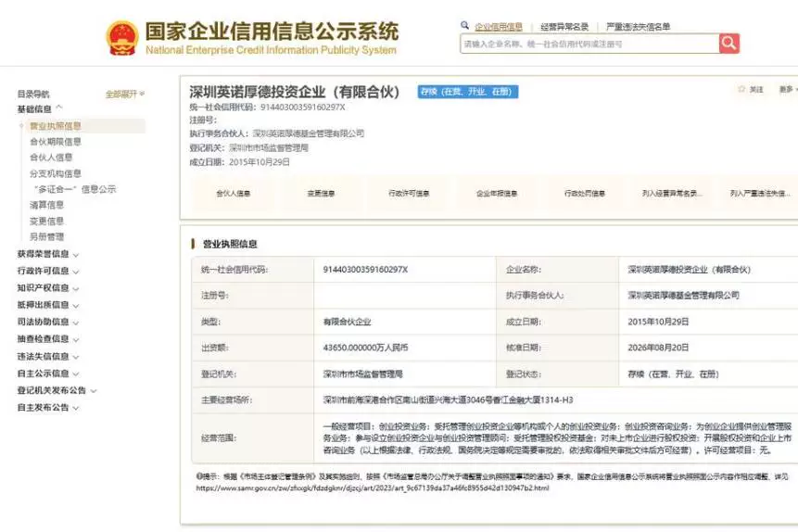Screen dimensions: 798x532
Task: Jump to 列入严重违法失信 quick tab
Action: click(x=760, y=194)
